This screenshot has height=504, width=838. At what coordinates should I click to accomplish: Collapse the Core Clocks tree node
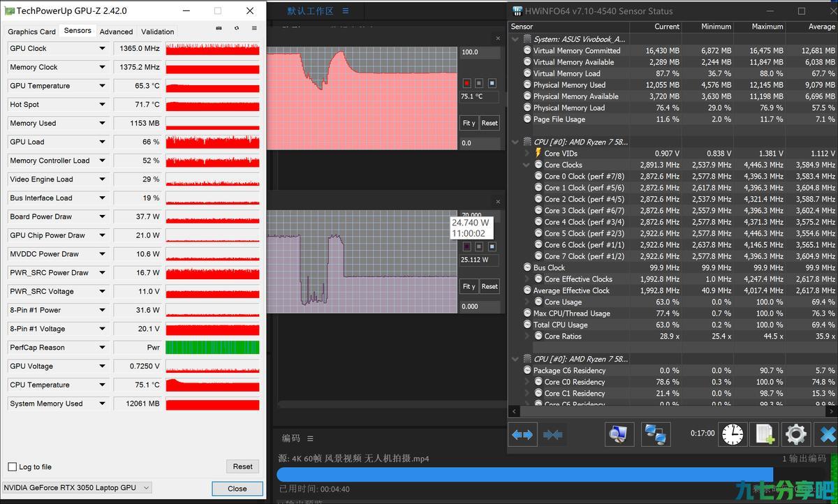527,165
